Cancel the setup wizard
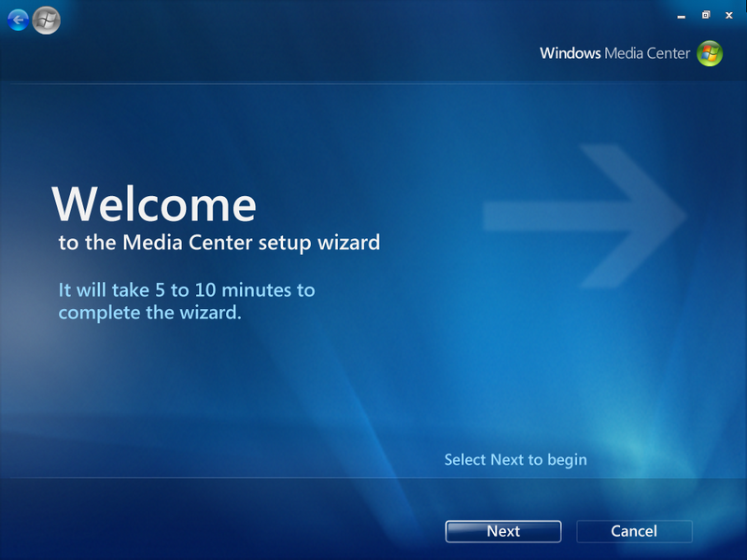 634,531
